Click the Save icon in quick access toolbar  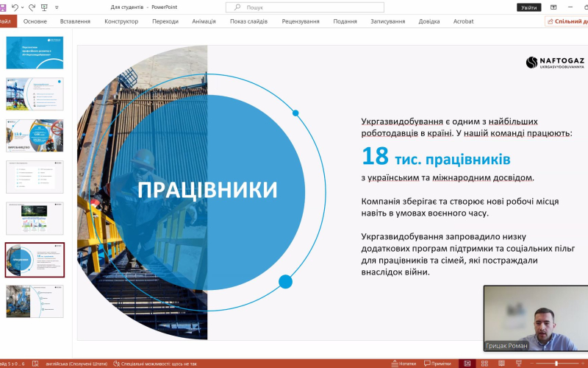click(x=2, y=7)
